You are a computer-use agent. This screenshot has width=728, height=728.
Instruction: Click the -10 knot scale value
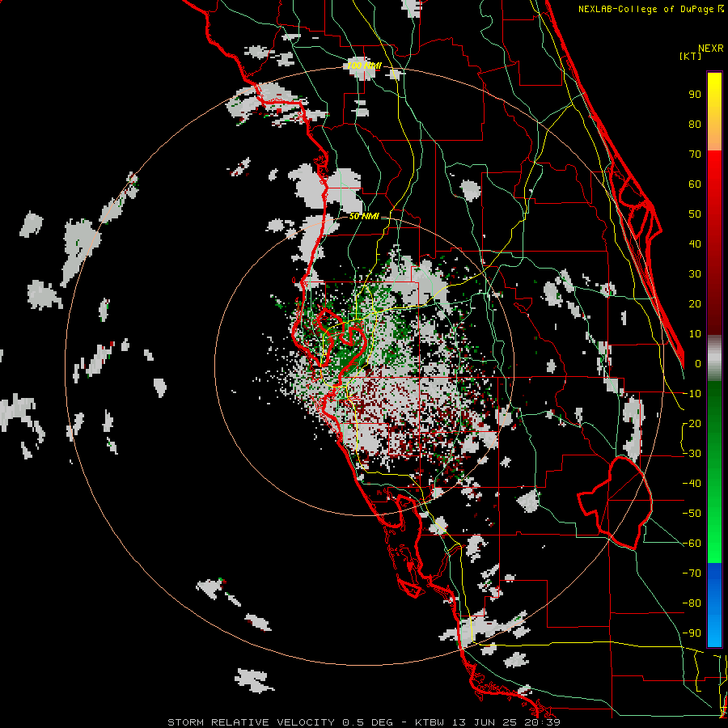click(x=692, y=394)
